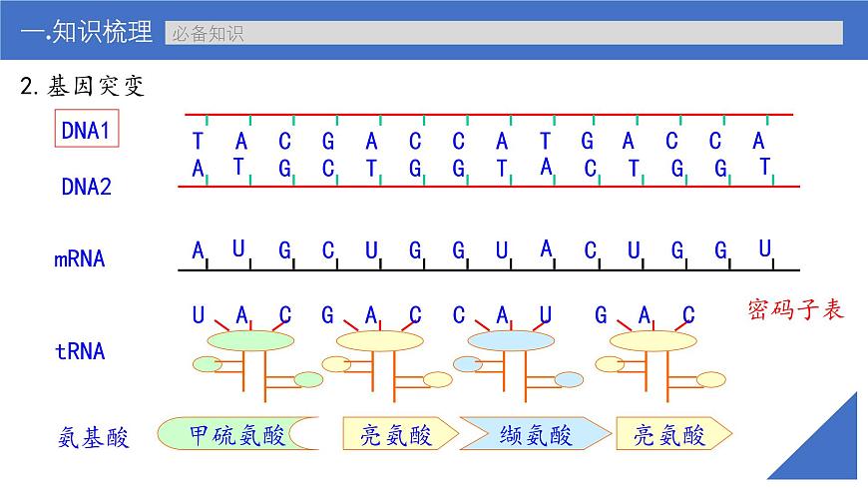Click the final U of mRNA sequence

[765, 248]
